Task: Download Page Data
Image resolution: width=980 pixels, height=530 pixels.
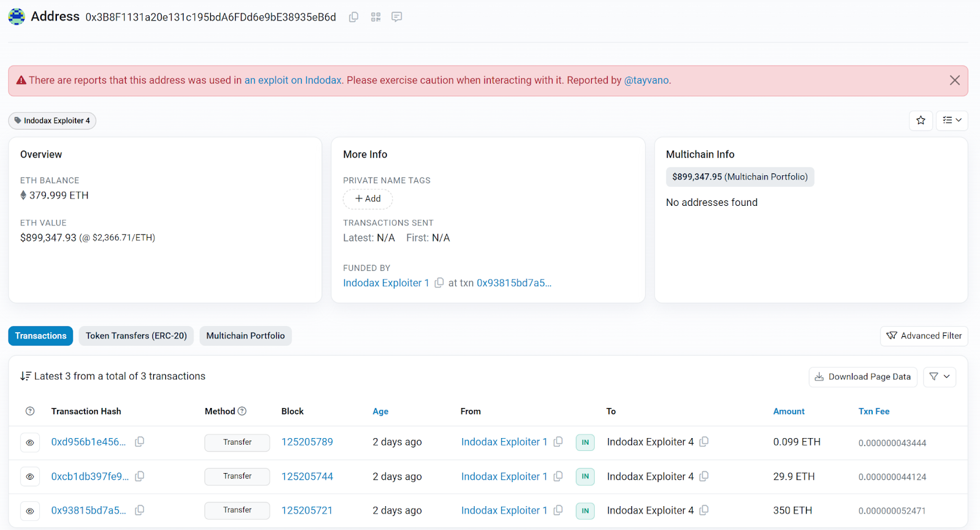Action: click(x=863, y=377)
